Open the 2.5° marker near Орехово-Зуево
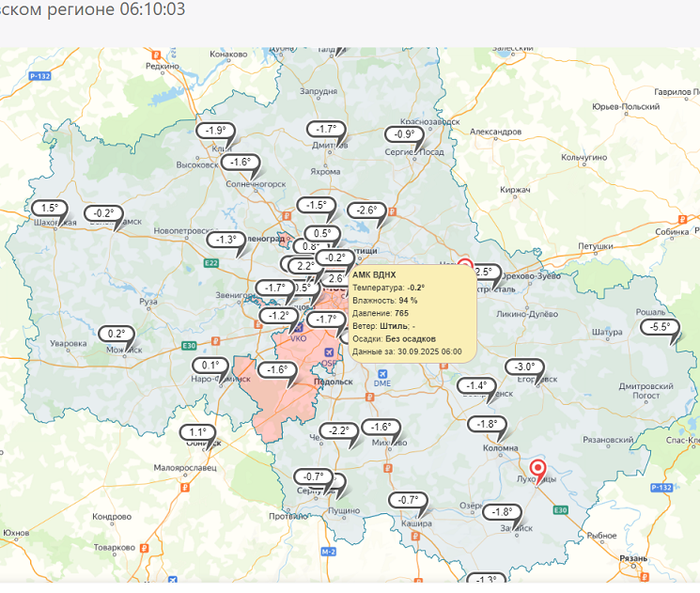700x593 pixels. click(x=483, y=273)
